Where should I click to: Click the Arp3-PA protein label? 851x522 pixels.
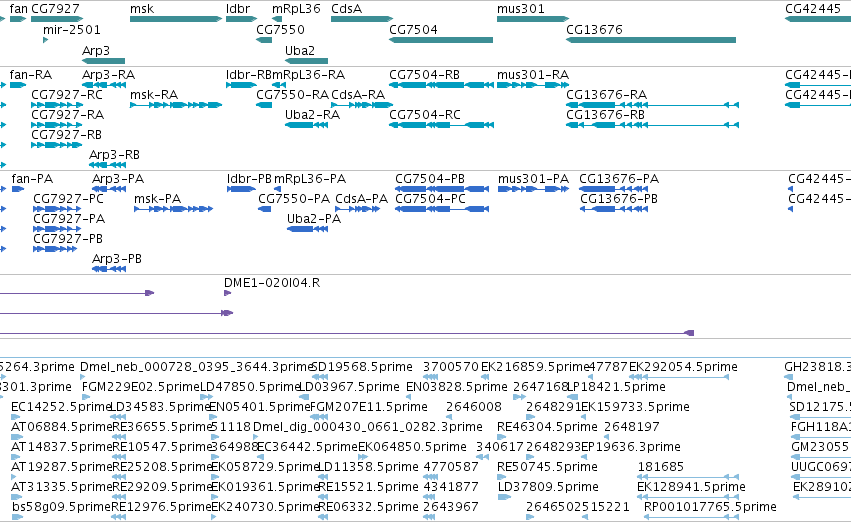coord(118,179)
